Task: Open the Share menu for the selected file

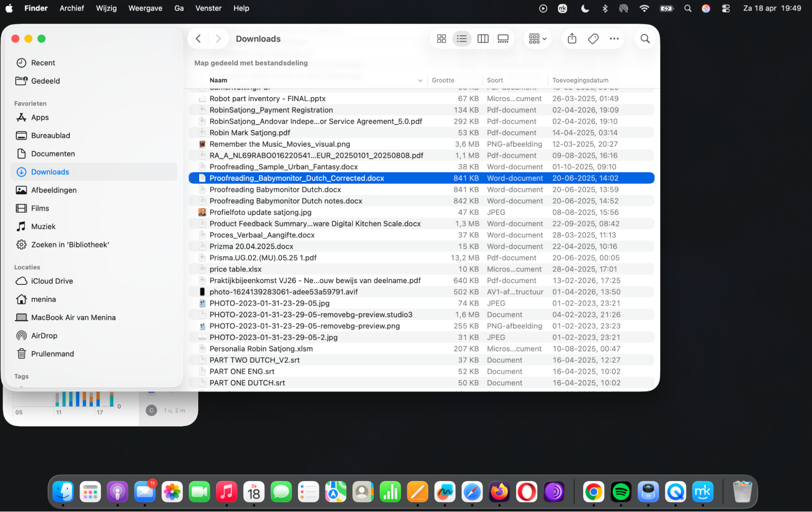Action: point(572,38)
